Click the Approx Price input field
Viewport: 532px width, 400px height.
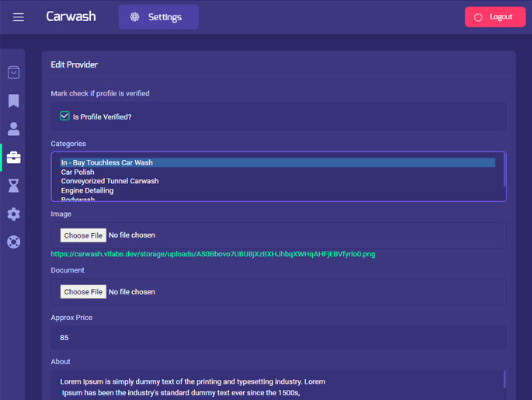(278, 338)
